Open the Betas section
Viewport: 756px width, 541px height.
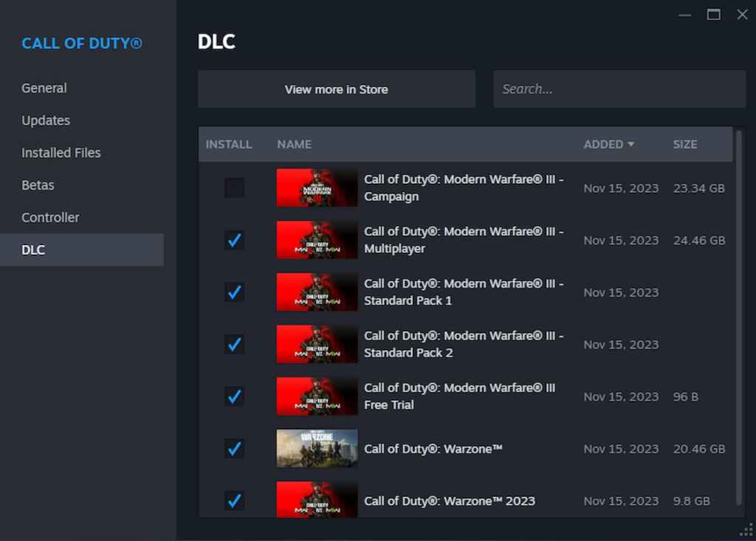point(38,185)
